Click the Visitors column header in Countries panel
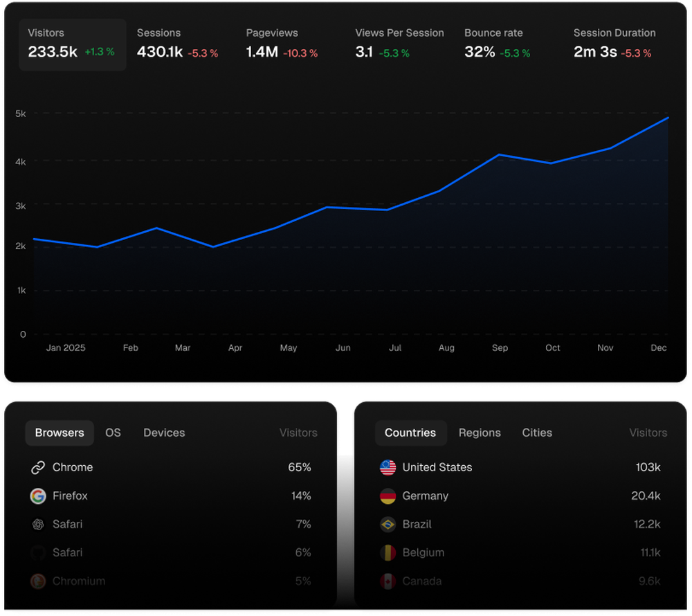692x616 pixels. (648, 433)
